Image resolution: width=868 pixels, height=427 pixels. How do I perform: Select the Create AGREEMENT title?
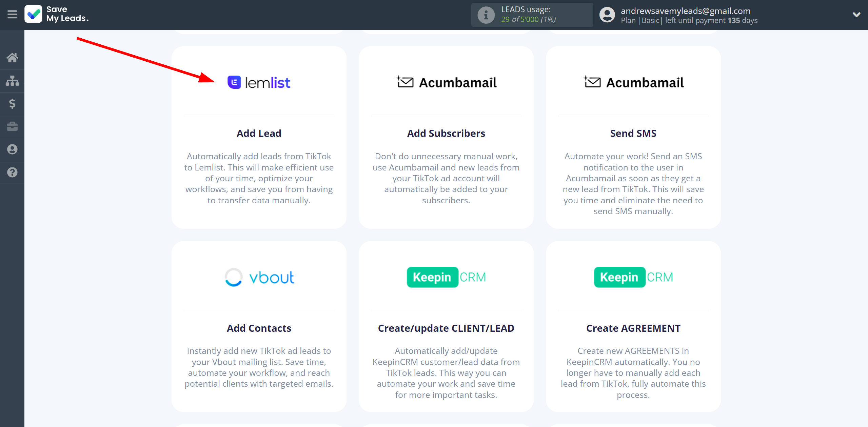[x=633, y=328]
